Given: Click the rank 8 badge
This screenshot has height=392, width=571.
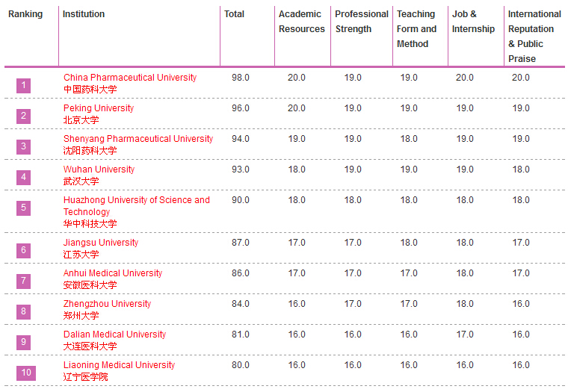Looking at the screenshot, I should 24,311.
